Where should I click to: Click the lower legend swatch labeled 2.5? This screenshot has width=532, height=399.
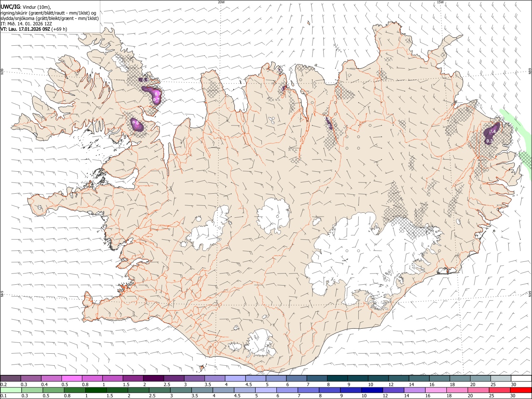(x=160, y=390)
